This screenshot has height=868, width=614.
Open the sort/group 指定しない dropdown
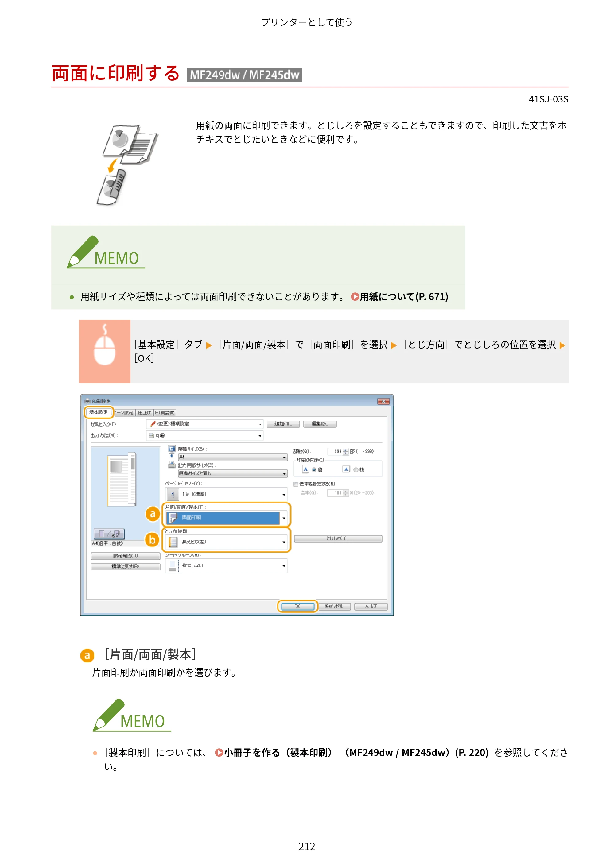[x=227, y=565]
